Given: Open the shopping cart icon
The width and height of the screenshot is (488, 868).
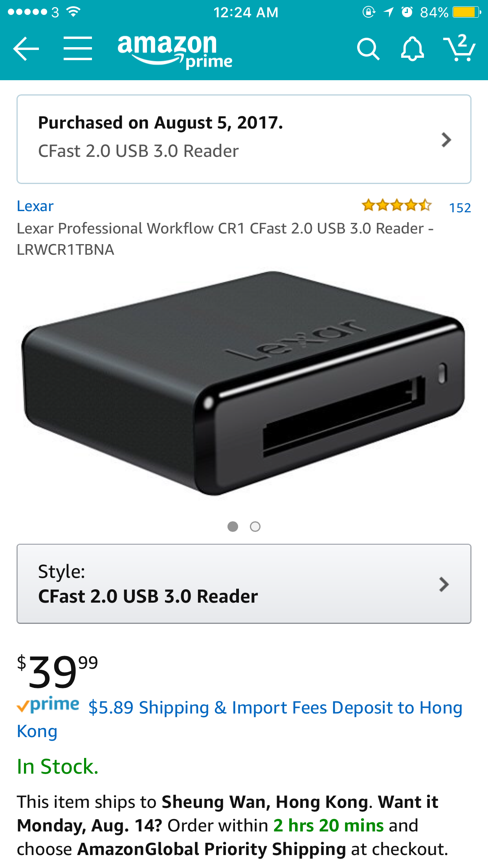Looking at the screenshot, I should point(459,48).
